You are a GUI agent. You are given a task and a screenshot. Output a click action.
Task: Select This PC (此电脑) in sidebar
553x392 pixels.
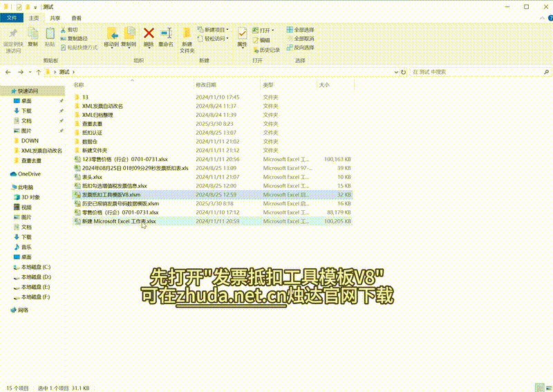point(26,187)
